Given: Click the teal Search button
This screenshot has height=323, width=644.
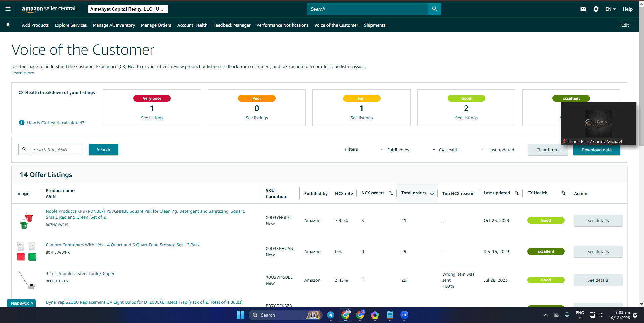Looking at the screenshot, I should [x=103, y=150].
